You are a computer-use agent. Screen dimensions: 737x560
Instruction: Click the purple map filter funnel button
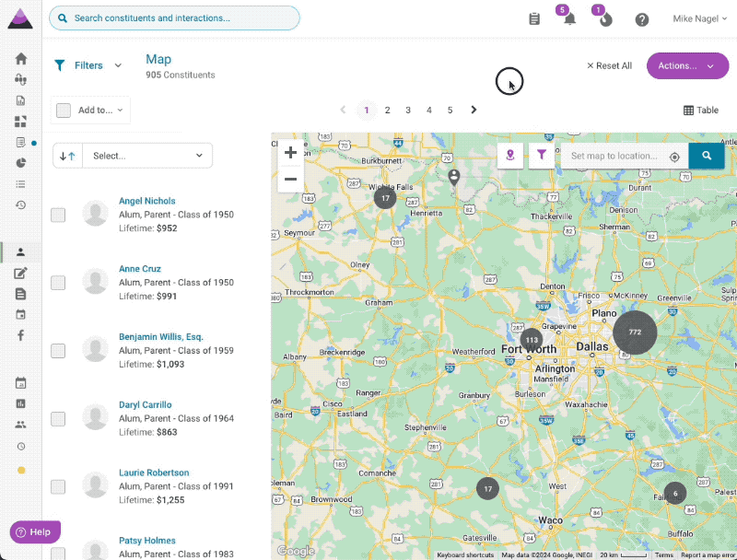point(542,156)
